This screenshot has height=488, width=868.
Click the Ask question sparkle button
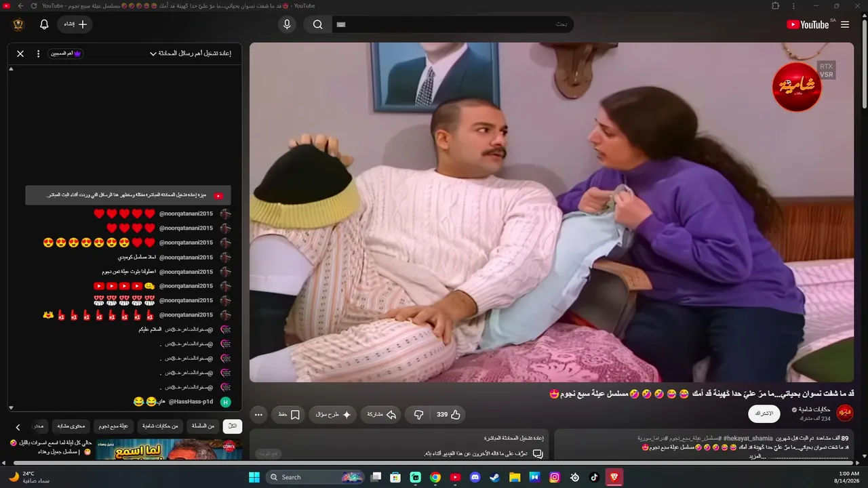(x=333, y=414)
